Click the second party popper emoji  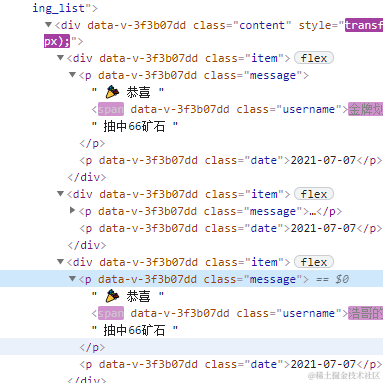coord(112,296)
